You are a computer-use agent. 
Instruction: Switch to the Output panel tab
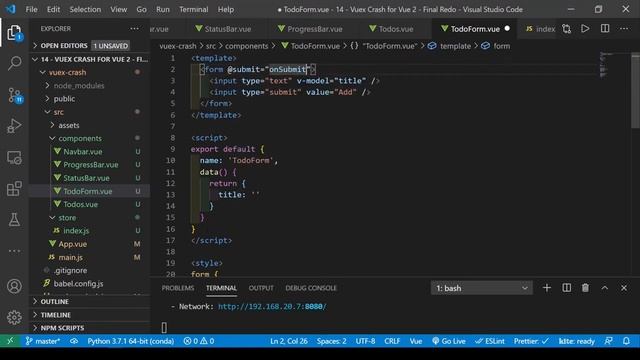coord(261,288)
